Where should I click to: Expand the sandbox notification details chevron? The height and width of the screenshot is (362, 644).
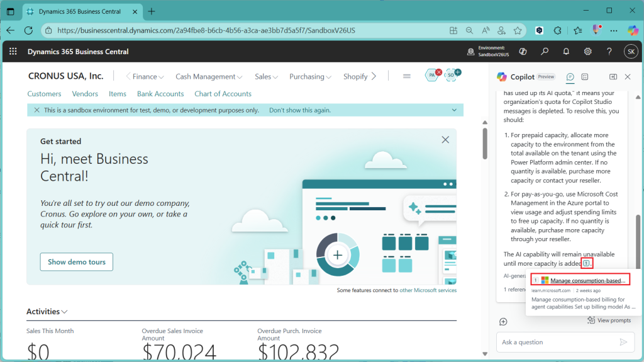[454, 110]
